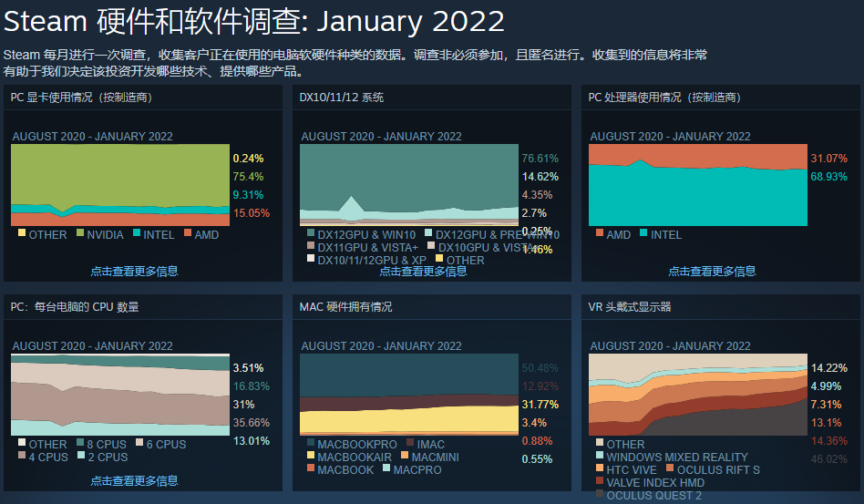This screenshot has width=864, height=504.
Task: Click the DX10/11/12GPU & XP legend swatch
Action: (311, 258)
